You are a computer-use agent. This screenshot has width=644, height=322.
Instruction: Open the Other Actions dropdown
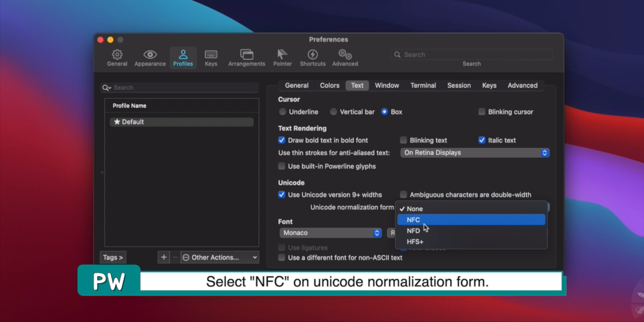click(220, 257)
